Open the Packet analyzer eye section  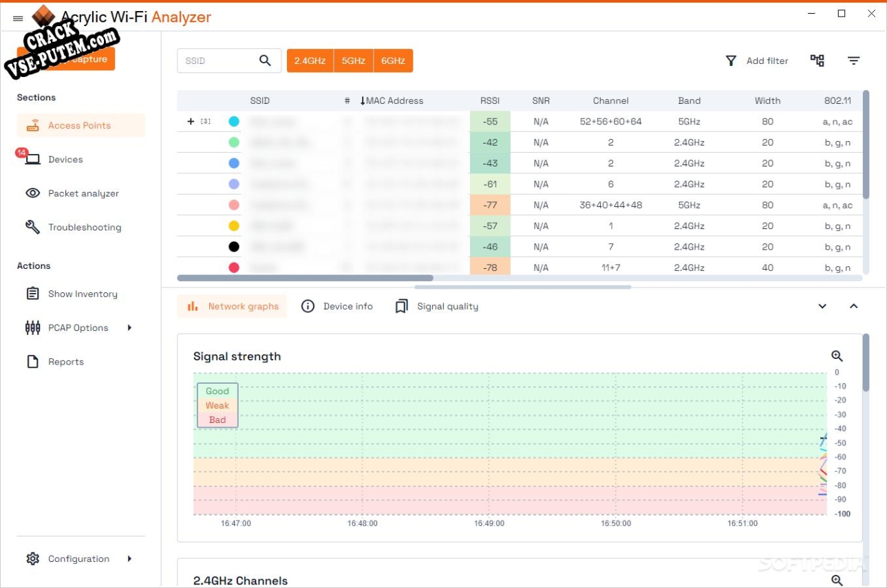72,193
